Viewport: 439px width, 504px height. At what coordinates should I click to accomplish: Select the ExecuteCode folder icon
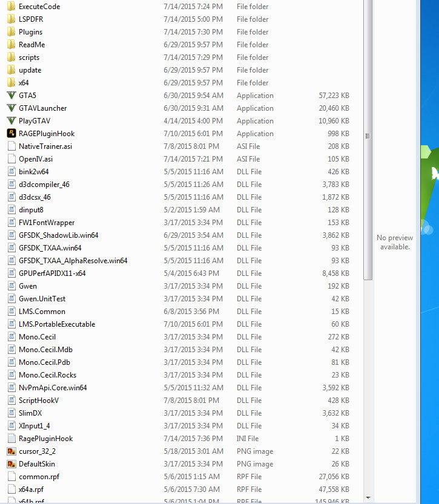pyautogui.click(x=12, y=7)
